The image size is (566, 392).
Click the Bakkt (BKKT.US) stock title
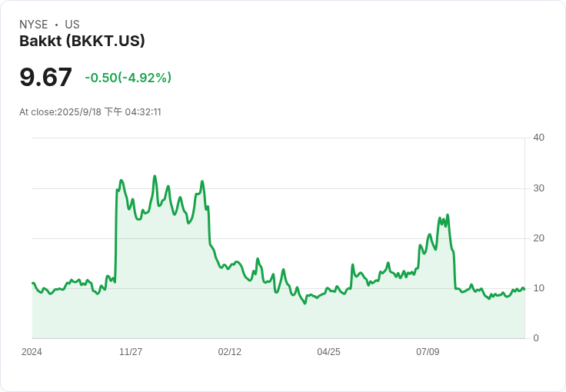point(82,41)
